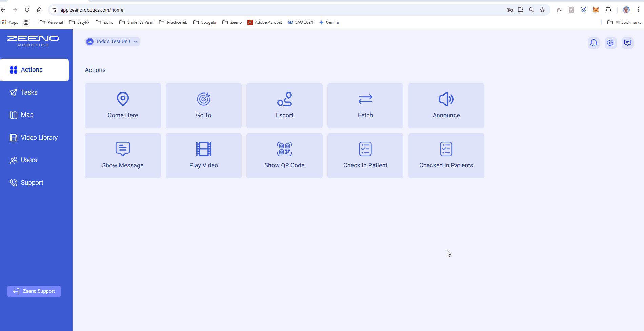644x331 pixels.
Task: Click the Announce speaker action
Action: tap(446, 105)
